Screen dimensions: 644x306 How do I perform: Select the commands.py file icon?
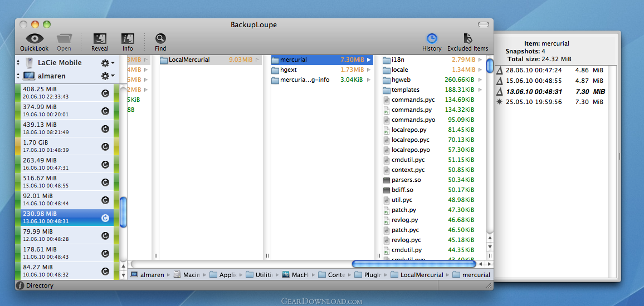[x=386, y=110]
